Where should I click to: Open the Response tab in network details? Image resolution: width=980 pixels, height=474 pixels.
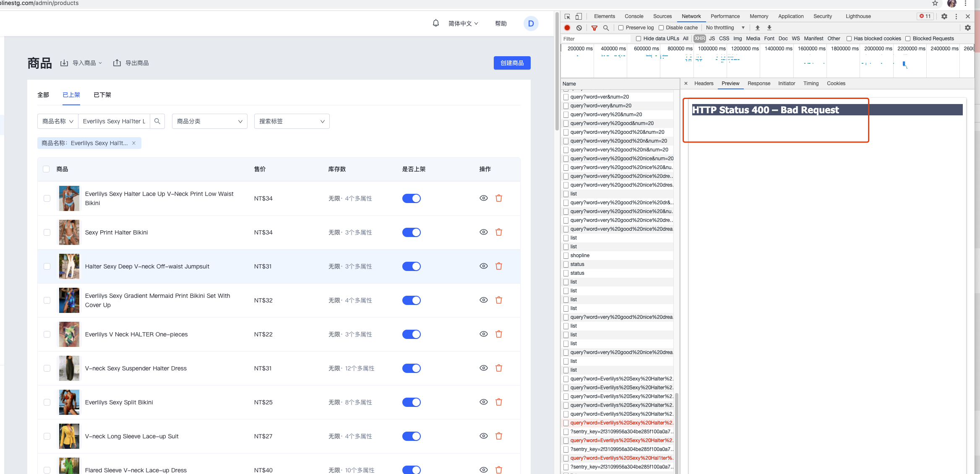pos(758,83)
